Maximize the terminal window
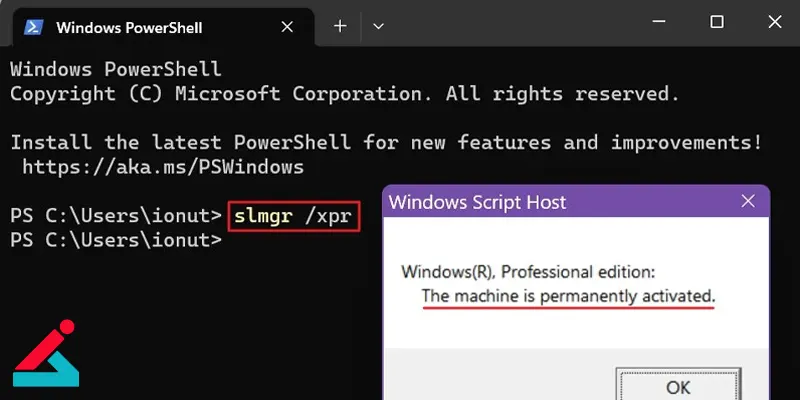This screenshot has height=400, width=800. pyautogui.click(x=717, y=21)
